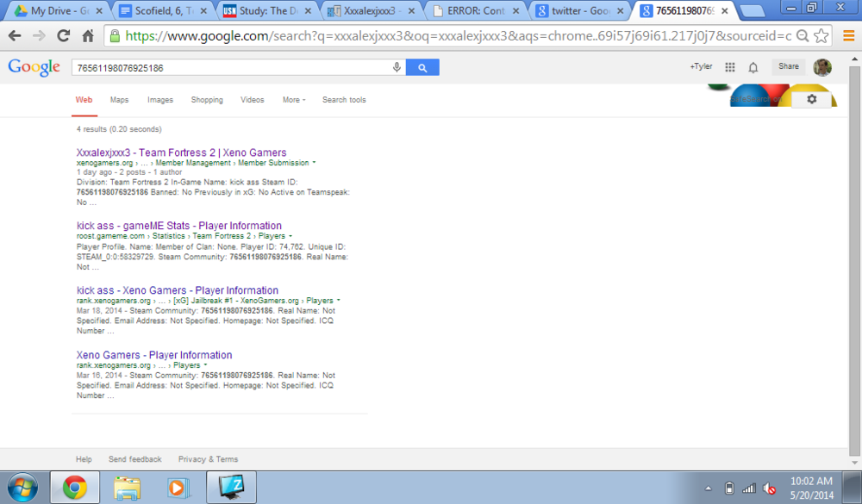Open network signal tray icon
This screenshot has height=504, width=862.
[x=749, y=488]
